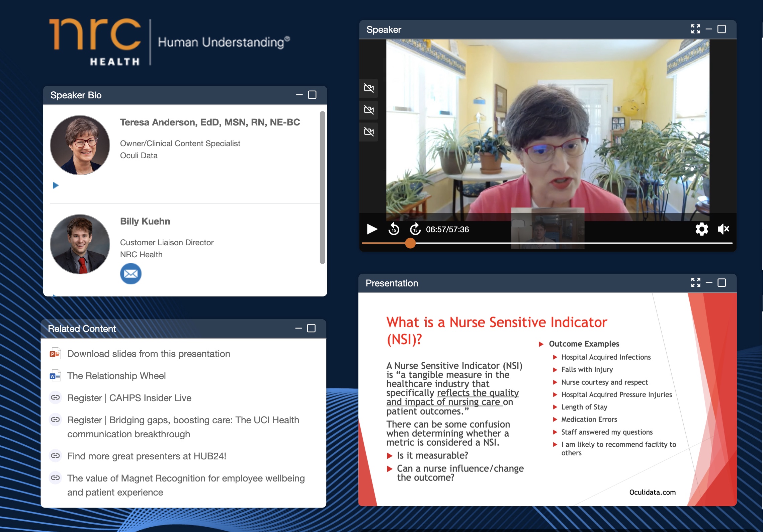763x532 pixels.
Task: Click the Speaker Bio scrollbar
Action: point(323,187)
